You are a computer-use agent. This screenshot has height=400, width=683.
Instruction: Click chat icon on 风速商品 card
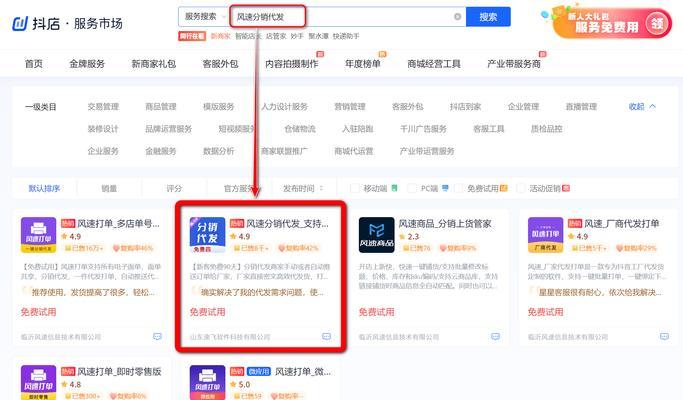495,336
